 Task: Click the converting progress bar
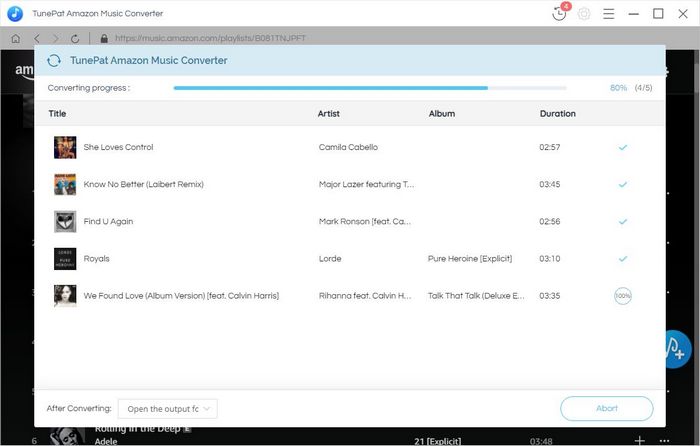click(x=370, y=88)
